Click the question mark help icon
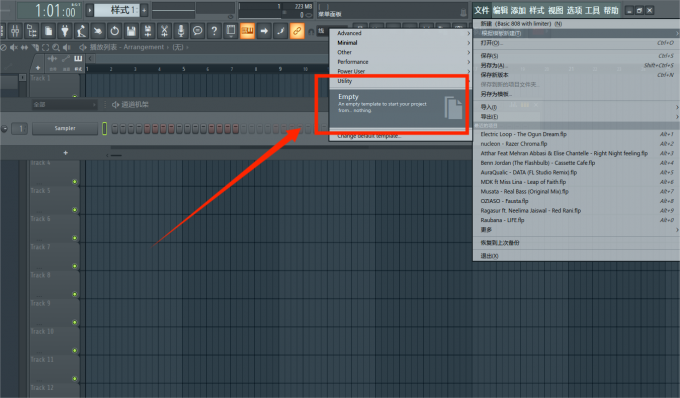680x398 pixels. (x=214, y=31)
